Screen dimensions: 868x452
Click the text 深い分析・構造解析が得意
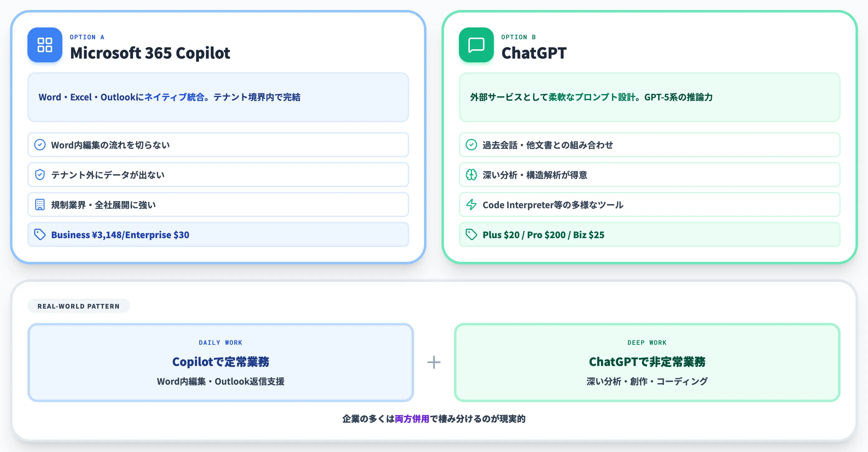[535, 175]
